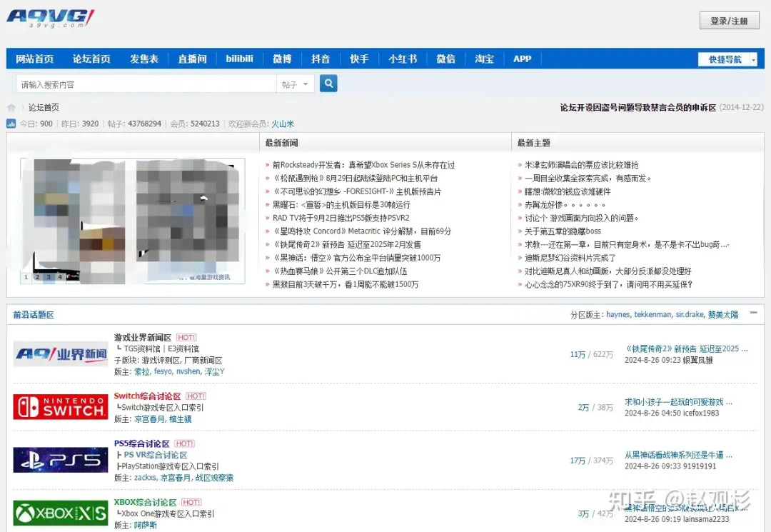This screenshot has height=532, width=771.
Task: Open the XBOX综合讨论区 forum
Action: pos(145,502)
